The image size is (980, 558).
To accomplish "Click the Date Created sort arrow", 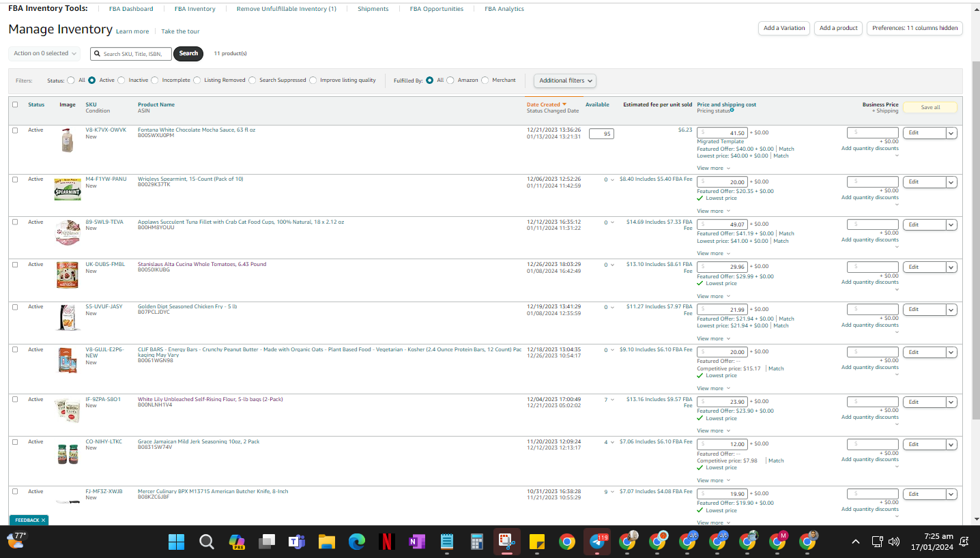I will (x=564, y=104).
